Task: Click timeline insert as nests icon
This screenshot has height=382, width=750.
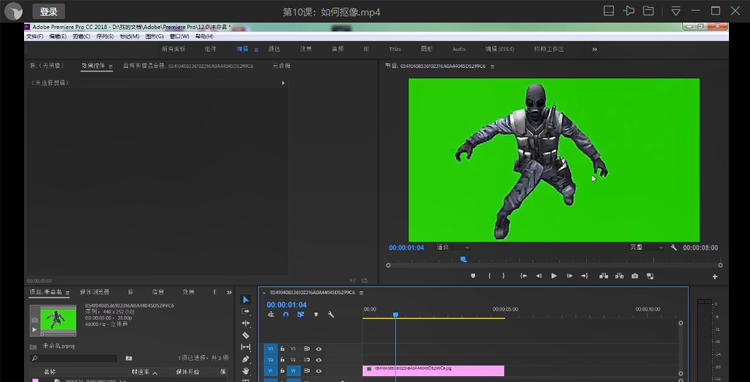Action: point(271,315)
